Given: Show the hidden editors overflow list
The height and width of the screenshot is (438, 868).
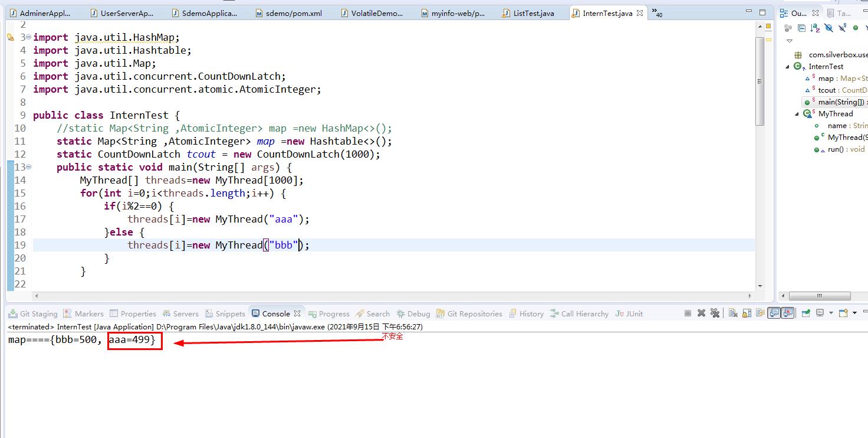Looking at the screenshot, I should [657, 13].
